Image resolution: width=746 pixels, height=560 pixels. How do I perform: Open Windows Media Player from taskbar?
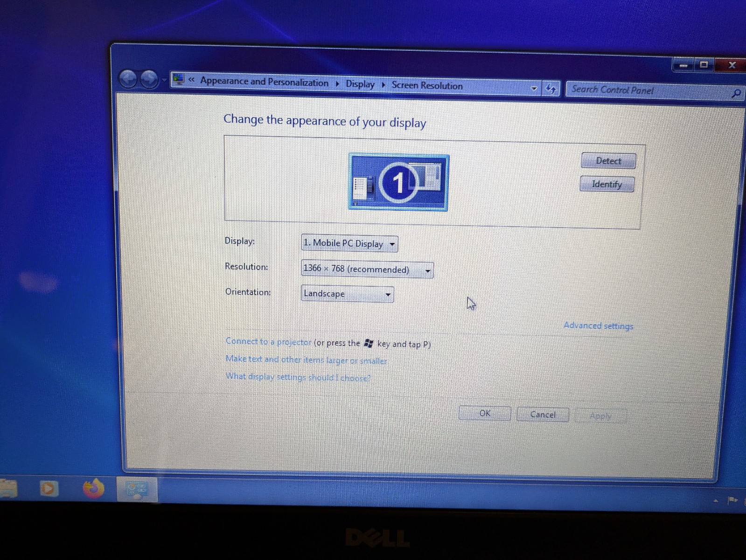click(x=49, y=489)
